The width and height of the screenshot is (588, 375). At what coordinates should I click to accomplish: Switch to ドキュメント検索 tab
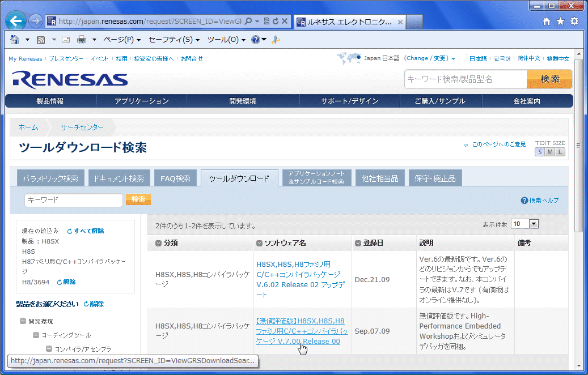click(119, 178)
